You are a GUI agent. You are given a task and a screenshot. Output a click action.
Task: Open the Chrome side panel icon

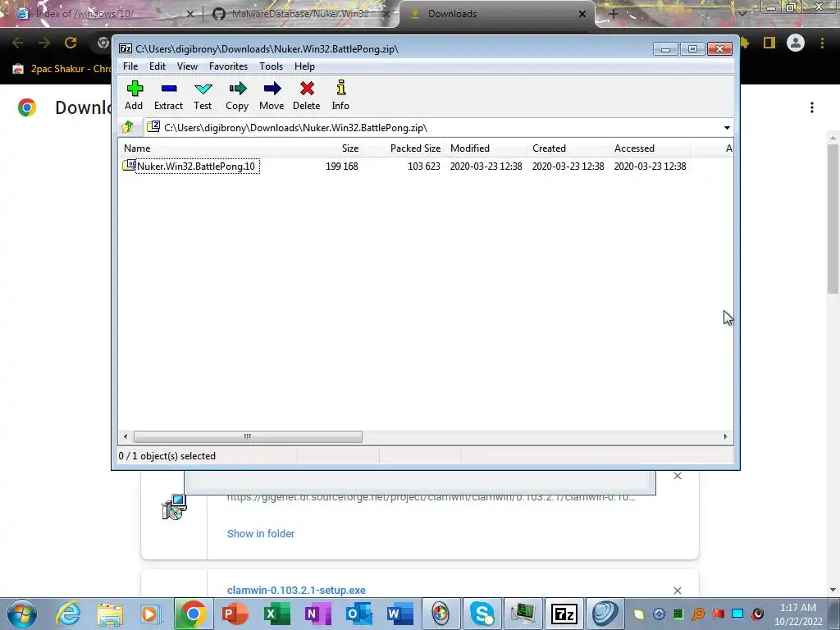click(x=769, y=43)
